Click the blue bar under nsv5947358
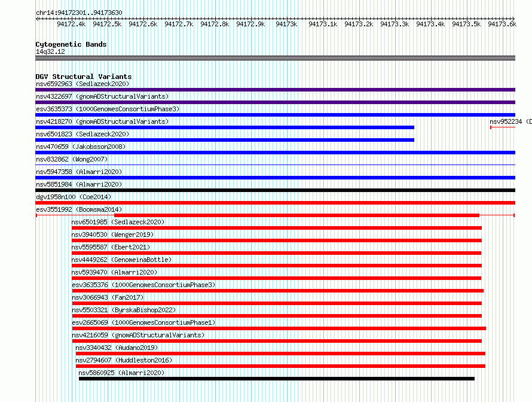532x402 pixels. pyautogui.click(x=275, y=178)
